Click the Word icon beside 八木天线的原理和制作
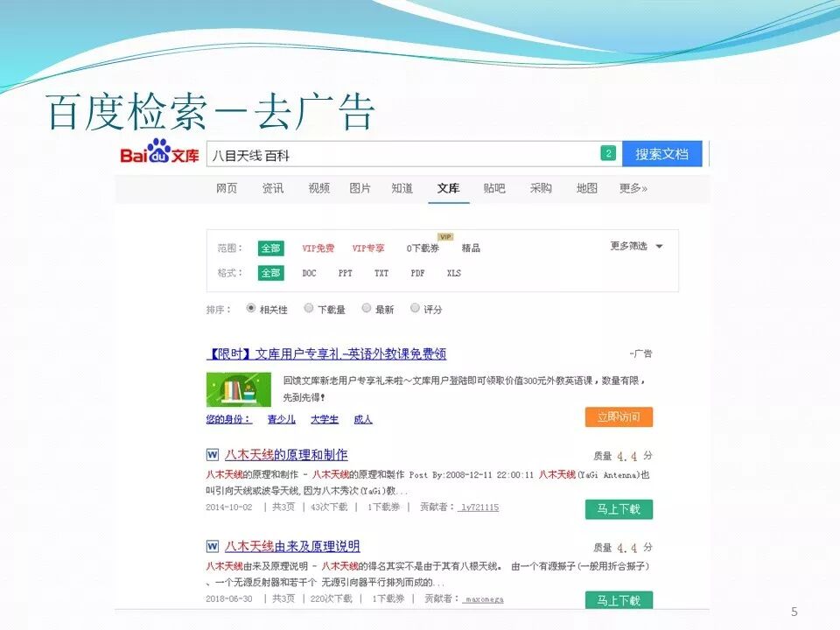Screen dimensions: 840x630 (x=212, y=455)
